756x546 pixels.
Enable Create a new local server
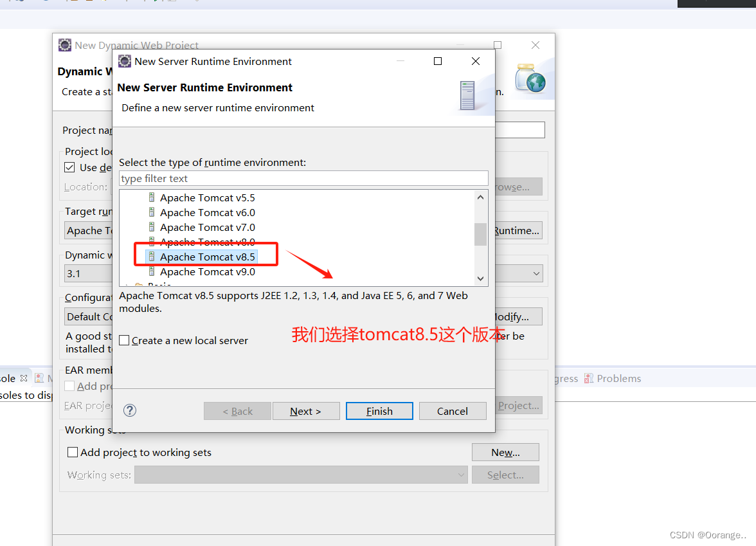pyautogui.click(x=125, y=341)
